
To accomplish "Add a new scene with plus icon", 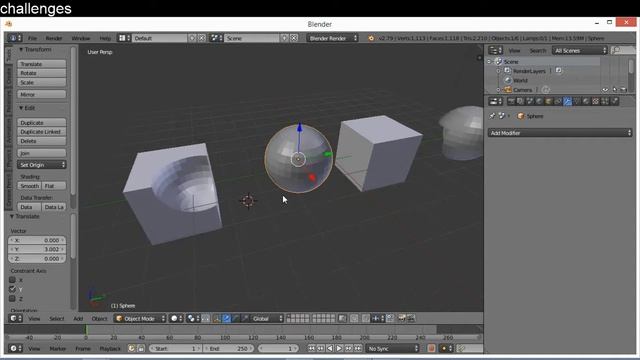I will pos(284,38).
